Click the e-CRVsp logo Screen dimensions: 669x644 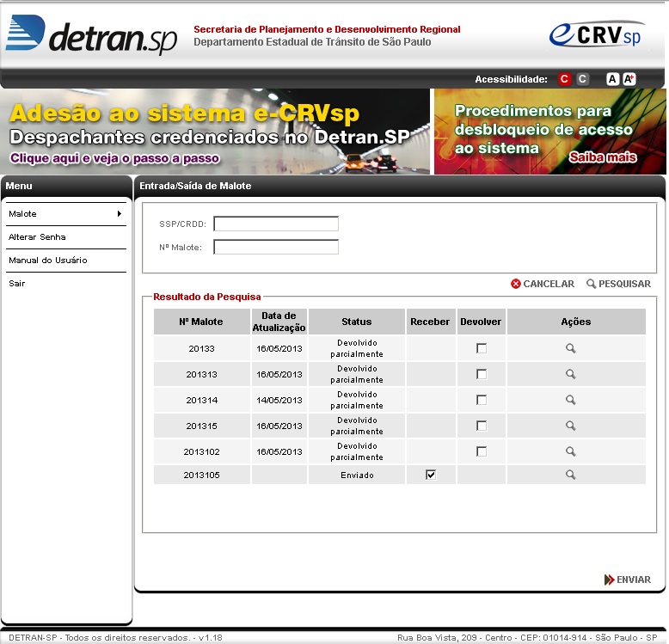(x=596, y=34)
